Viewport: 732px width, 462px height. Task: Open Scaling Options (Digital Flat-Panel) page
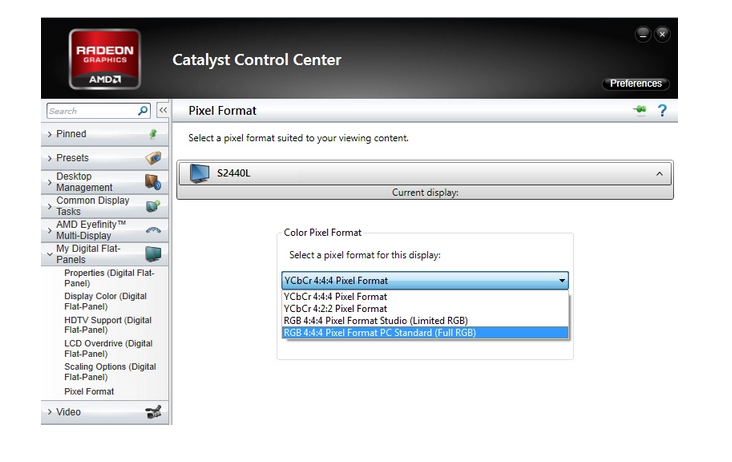(x=110, y=372)
